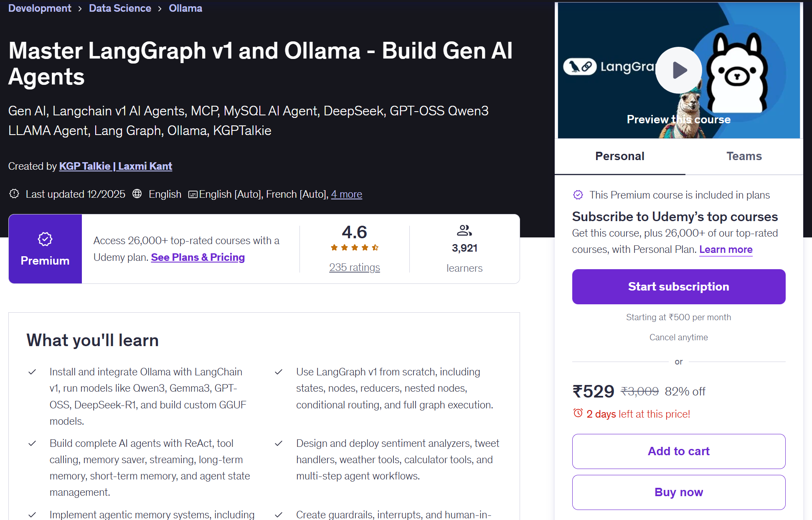This screenshot has height=520, width=812.
Task: Click the premium checkmark icon beside plans text
Action: click(578, 195)
